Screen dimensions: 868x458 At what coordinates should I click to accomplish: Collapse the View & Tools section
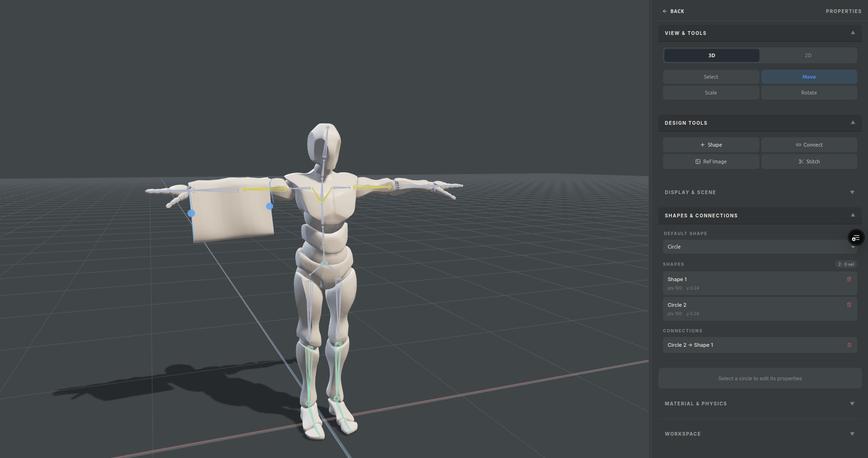tap(759, 33)
